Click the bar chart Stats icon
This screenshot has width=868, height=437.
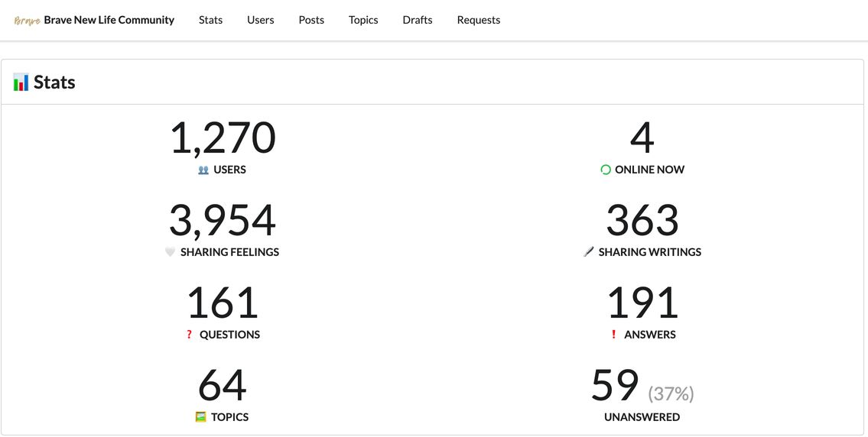coord(21,83)
